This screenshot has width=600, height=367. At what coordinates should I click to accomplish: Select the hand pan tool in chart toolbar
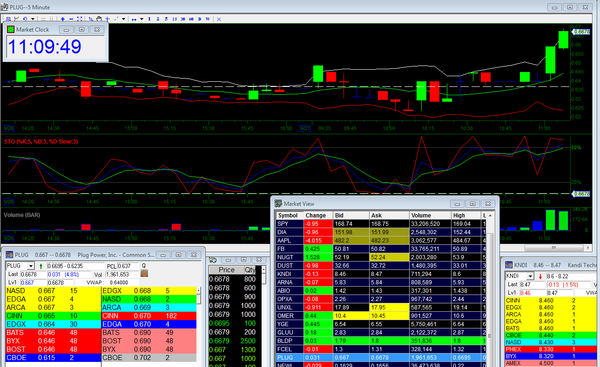point(99,19)
